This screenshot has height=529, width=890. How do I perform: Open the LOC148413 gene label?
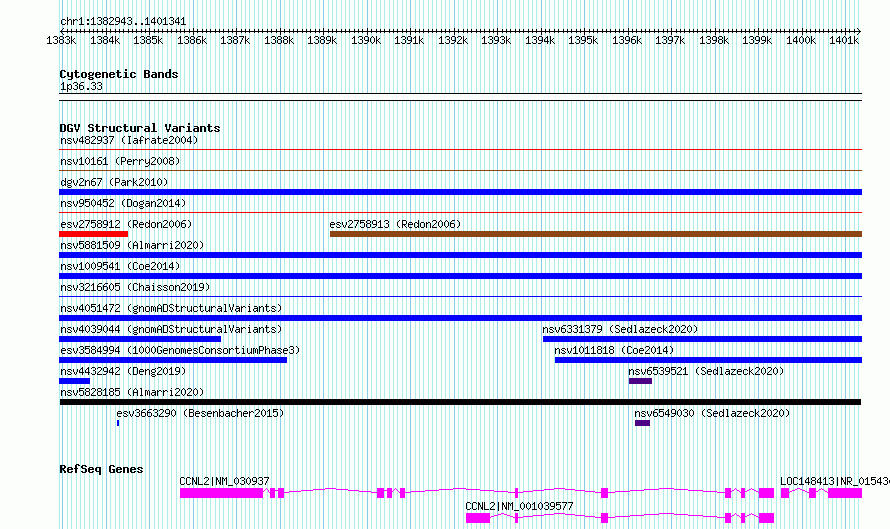pyautogui.click(x=834, y=481)
